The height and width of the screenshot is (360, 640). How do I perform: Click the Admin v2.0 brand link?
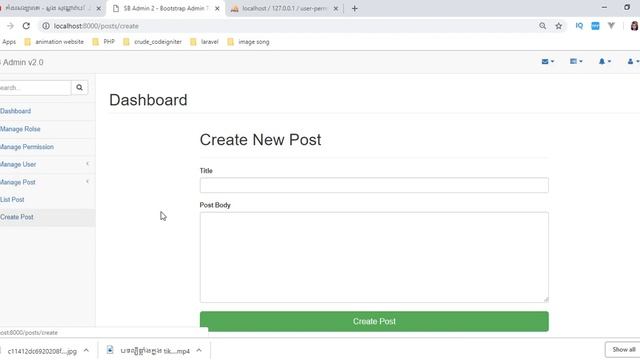(22, 62)
